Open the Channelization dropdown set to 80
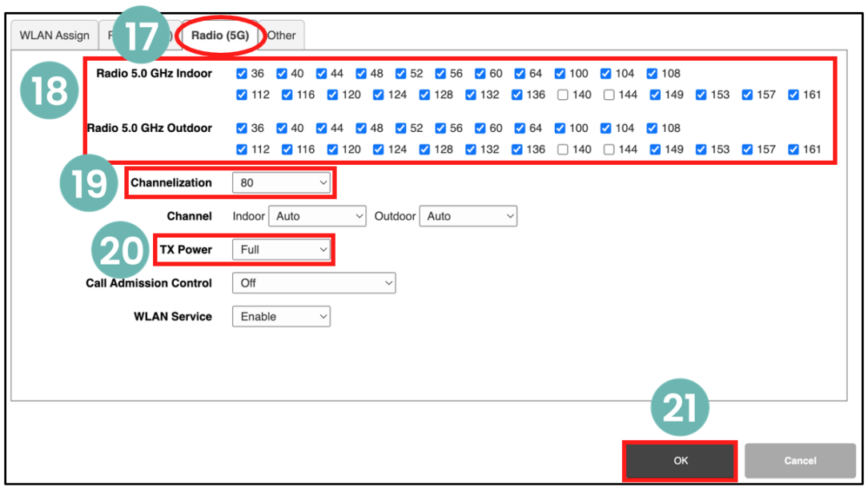The height and width of the screenshot is (488, 868). click(x=281, y=182)
